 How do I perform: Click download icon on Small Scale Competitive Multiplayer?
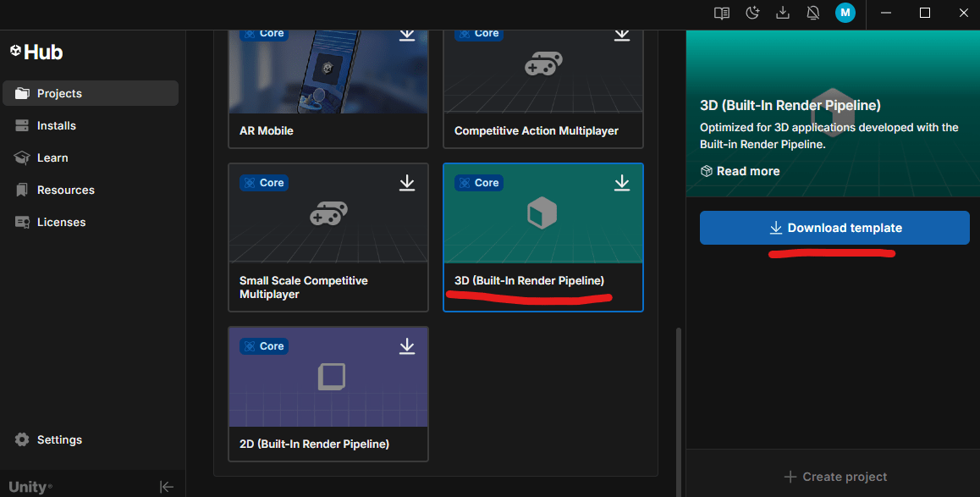tap(407, 183)
